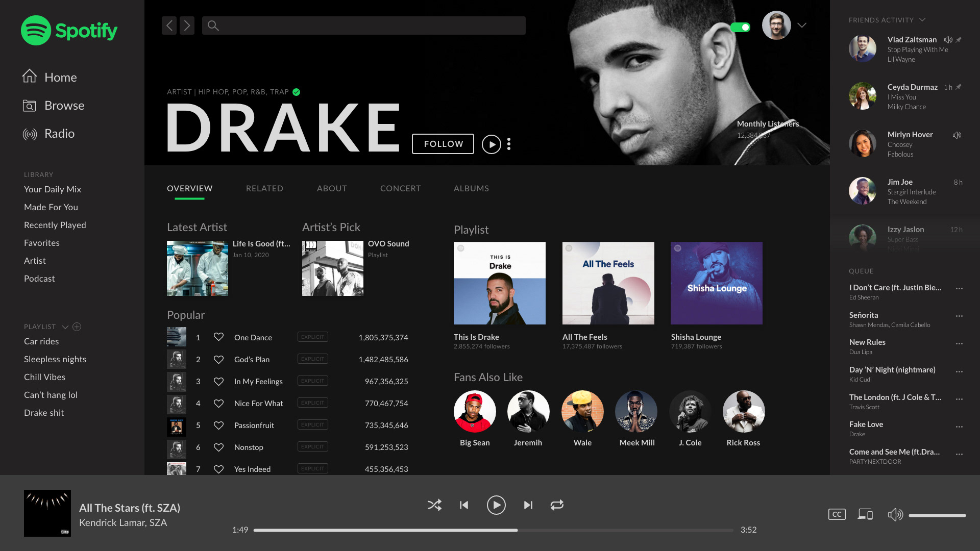Open Rick Ross artist avatar
Viewport: 980px width, 551px height.
[744, 411]
